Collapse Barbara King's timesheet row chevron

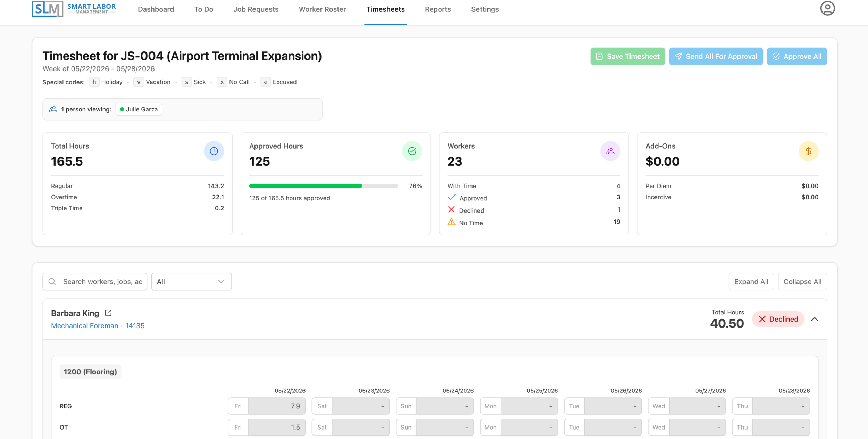click(815, 319)
